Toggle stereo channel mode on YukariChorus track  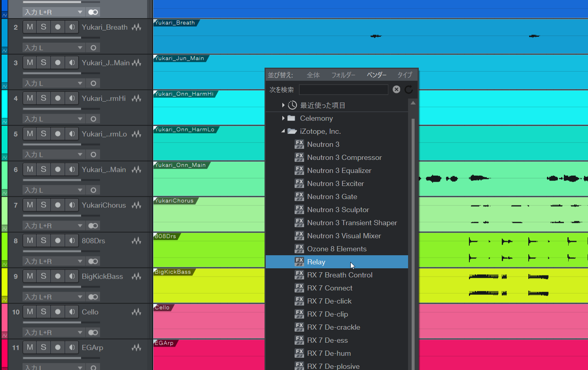coord(93,226)
